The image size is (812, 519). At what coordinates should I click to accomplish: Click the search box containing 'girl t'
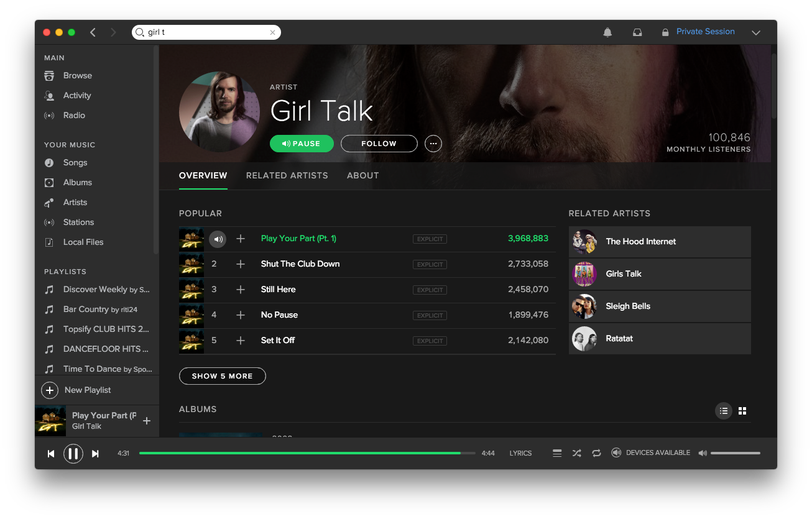coord(206,32)
